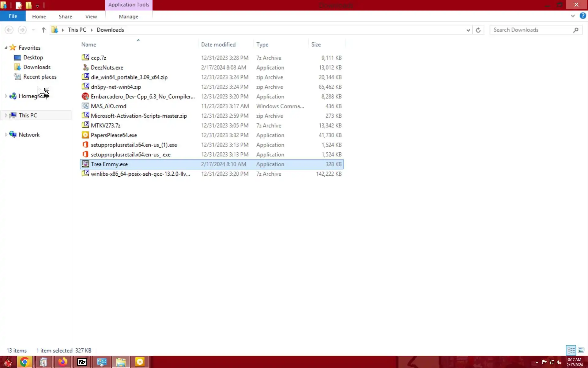Open Firefox from the taskbar

pos(63,362)
